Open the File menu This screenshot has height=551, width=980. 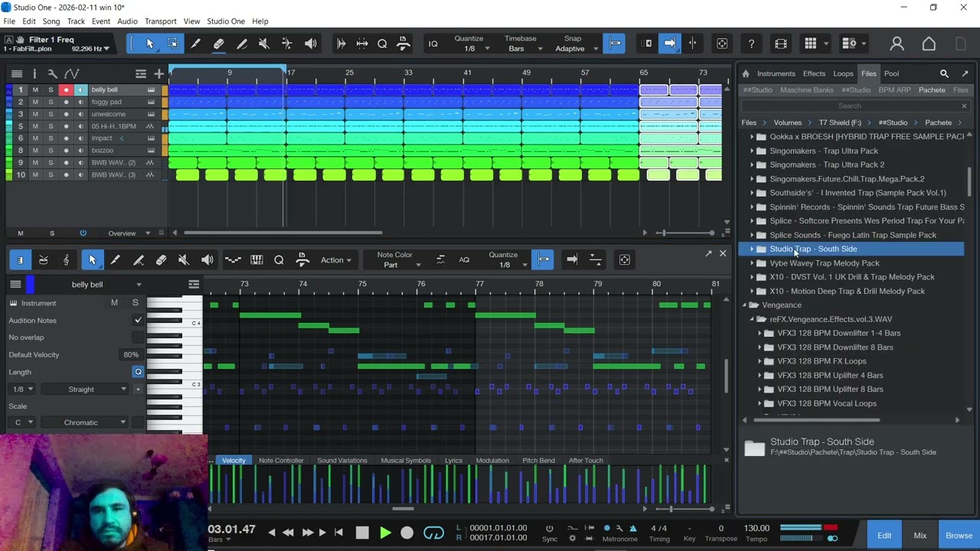[9, 21]
